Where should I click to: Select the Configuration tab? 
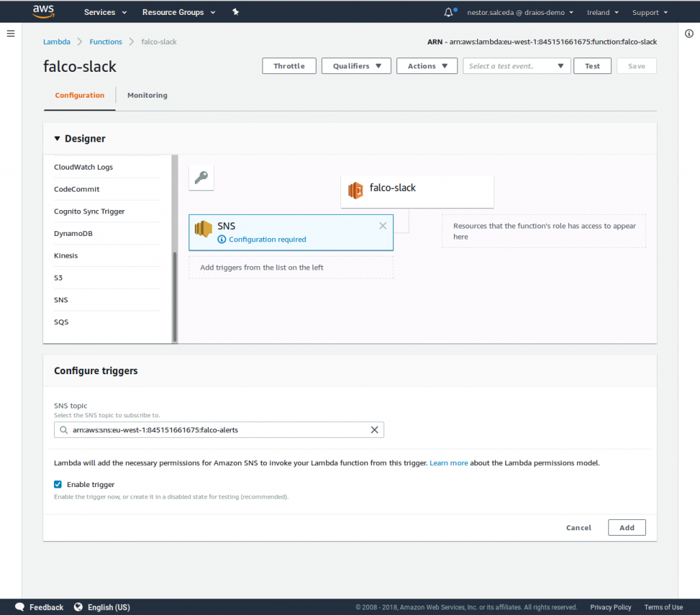(79, 95)
